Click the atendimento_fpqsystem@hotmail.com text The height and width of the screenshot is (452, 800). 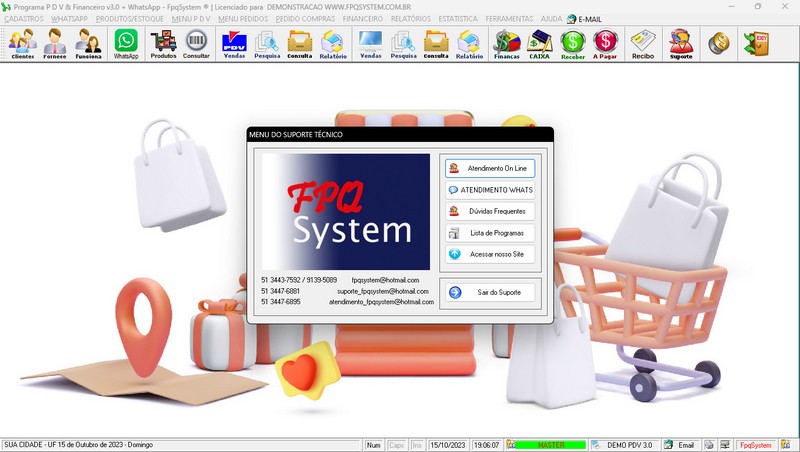tap(381, 302)
